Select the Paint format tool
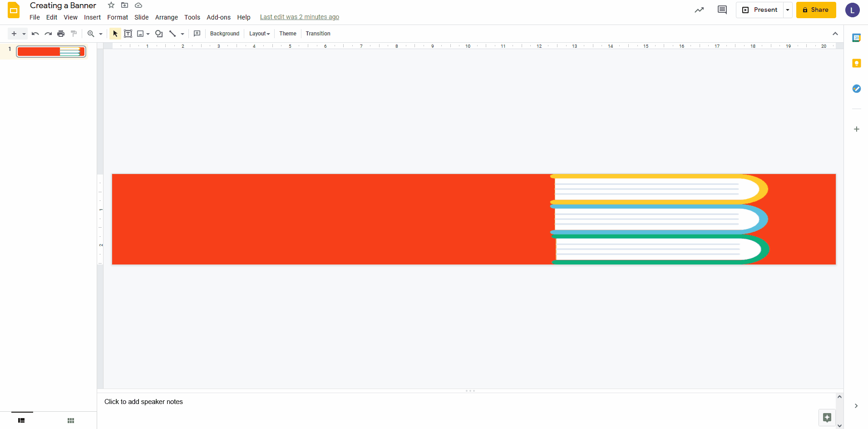Image resolution: width=868 pixels, height=429 pixels. pos(74,33)
